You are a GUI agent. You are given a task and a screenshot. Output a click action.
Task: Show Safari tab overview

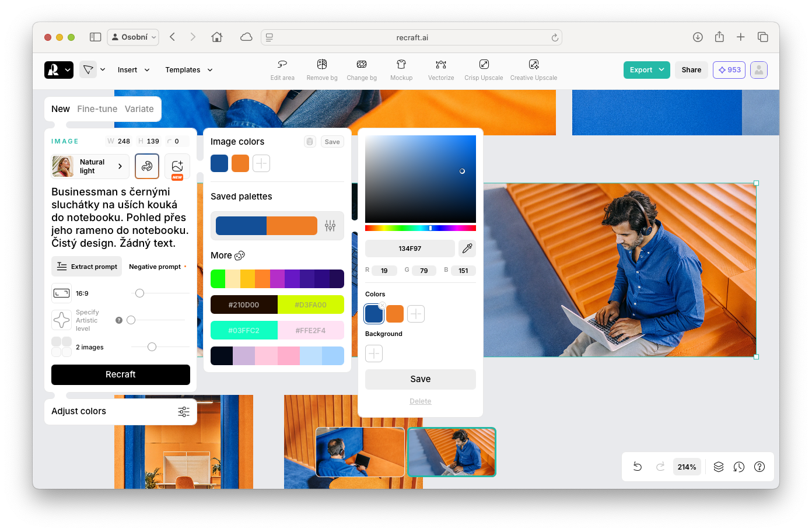pos(762,37)
